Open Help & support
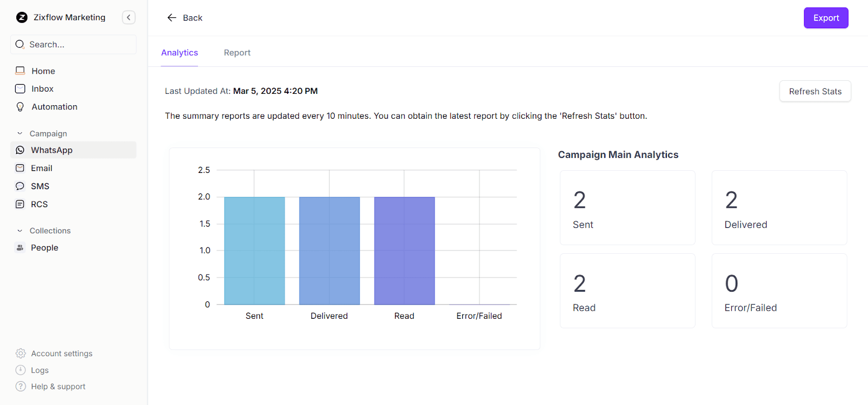The width and height of the screenshot is (868, 405). (x=58, y=386)
